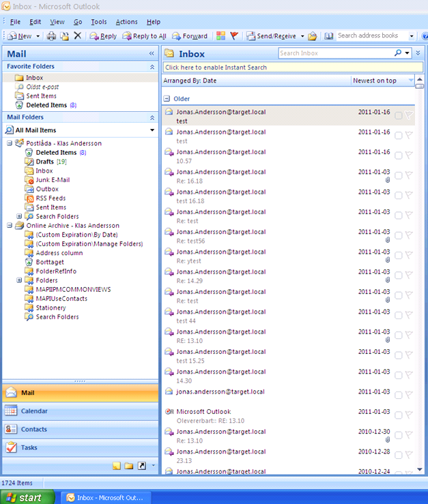Click the folder icon after Send/Receive

click(312, 36)
